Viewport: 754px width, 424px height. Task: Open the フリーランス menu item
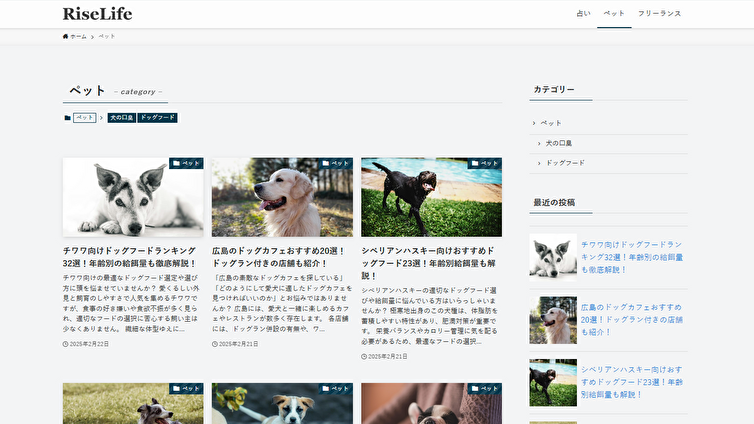pos(659,14)
